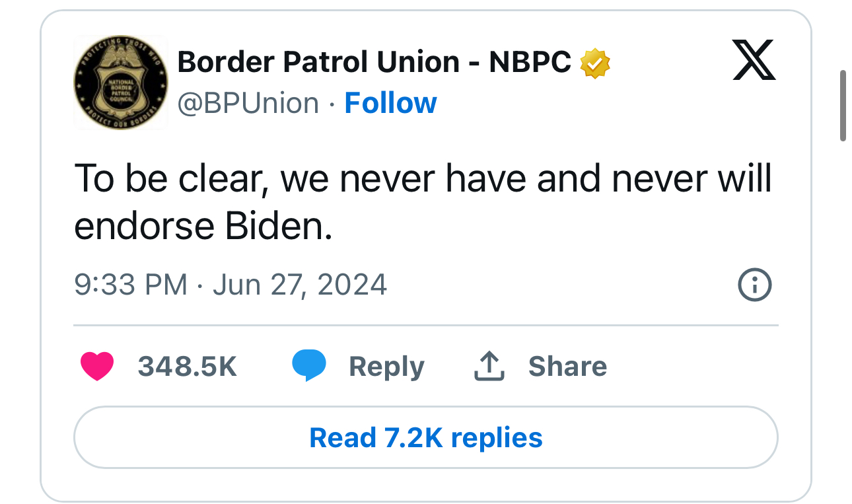The height and width of the screenshot is (504, 852).
Task: Click the share upload arrow icon
Action: coord(489,366)
